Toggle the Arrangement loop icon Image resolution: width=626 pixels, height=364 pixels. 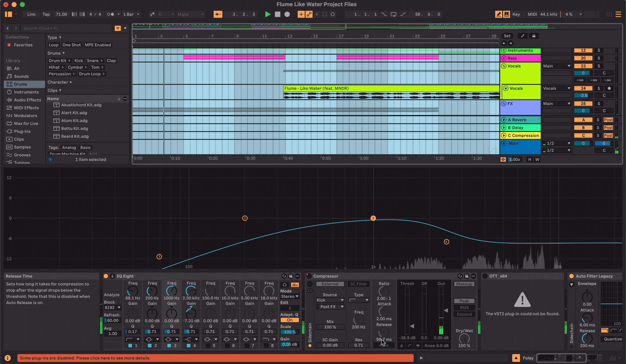point(393,14)
